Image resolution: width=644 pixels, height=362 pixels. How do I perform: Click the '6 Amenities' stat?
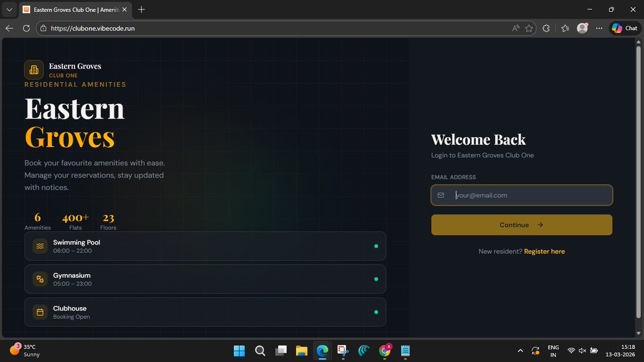[x=38, y=221]
